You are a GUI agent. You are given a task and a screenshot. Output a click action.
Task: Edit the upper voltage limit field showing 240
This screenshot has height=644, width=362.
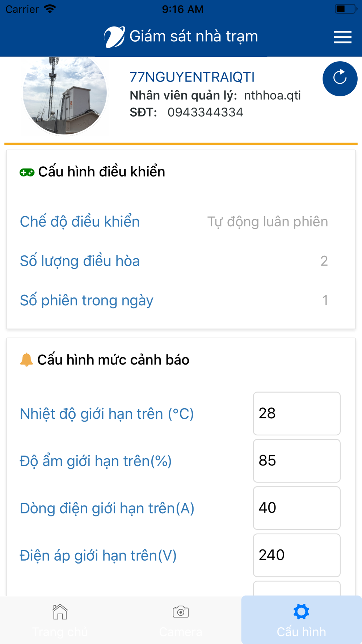tap(297, 555)
